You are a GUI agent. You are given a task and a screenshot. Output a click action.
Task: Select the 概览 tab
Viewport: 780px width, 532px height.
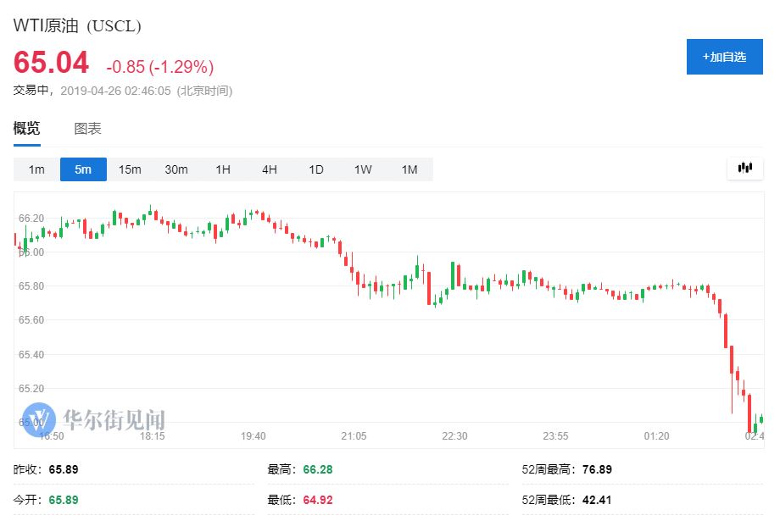click(26, 129)
